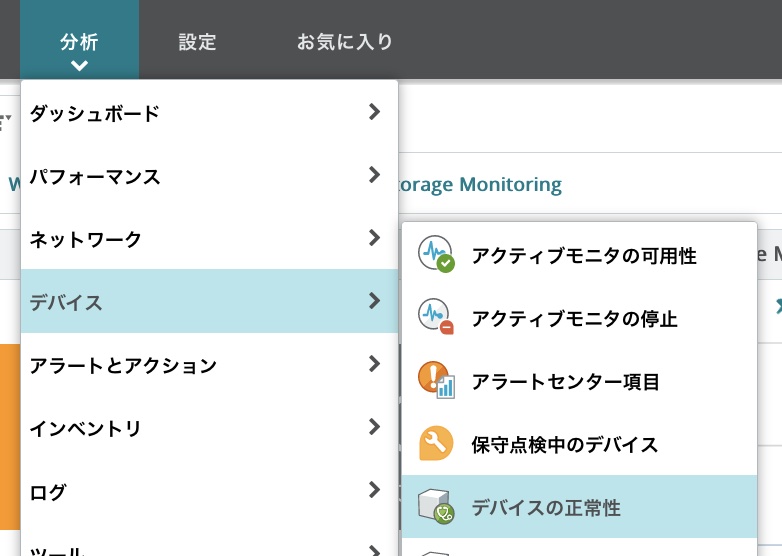Open the お気に入り menu
This screenshot has height=556, width=782.
(x=345, y=42)
